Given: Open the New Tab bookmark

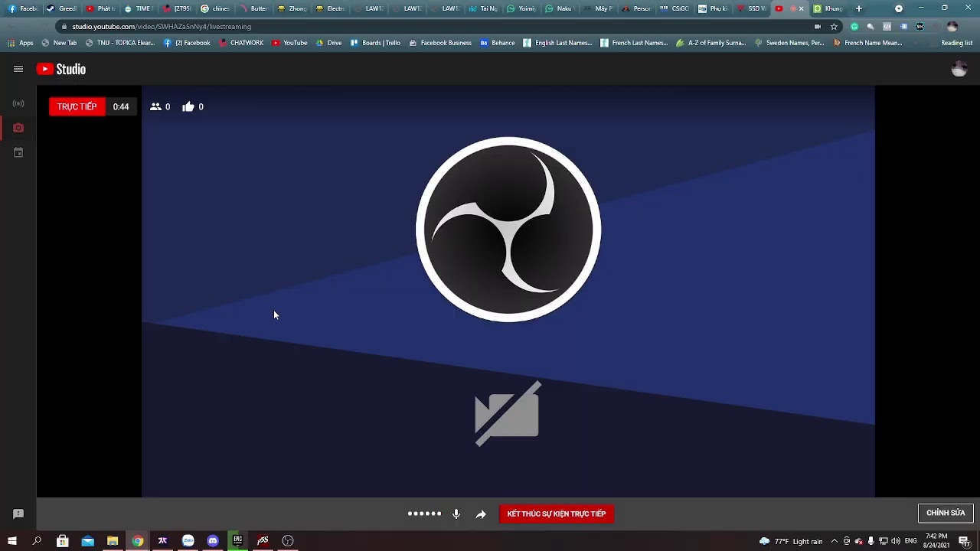Looking at the screenshot, I should click(59, 43).
